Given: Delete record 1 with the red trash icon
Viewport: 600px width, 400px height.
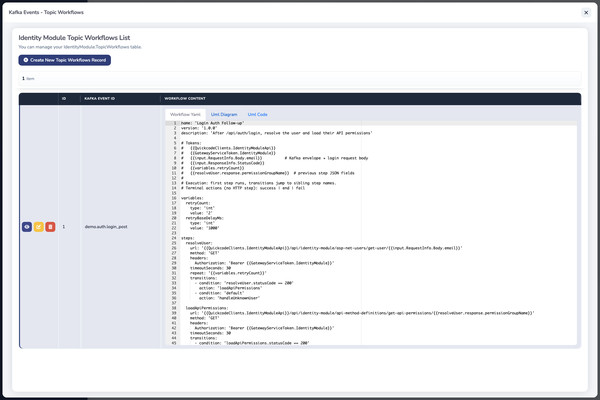Looking at the screenshot, I should click(x=50, y=227).
